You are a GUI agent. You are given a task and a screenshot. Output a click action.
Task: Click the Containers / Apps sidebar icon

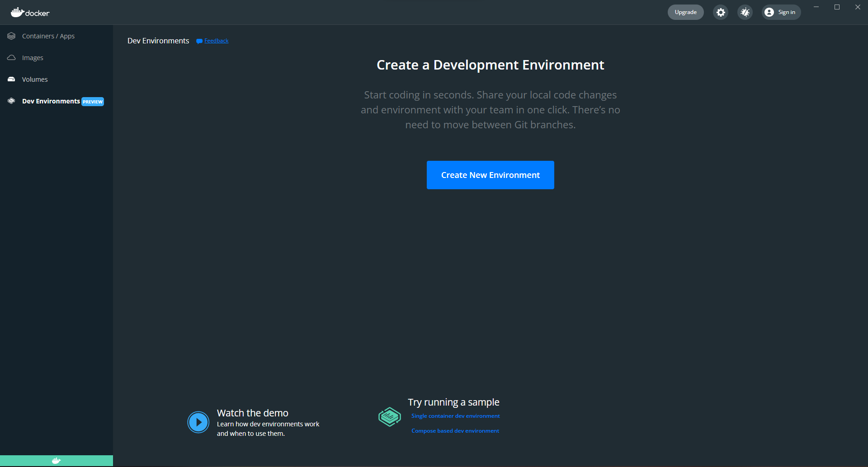tap(12, 36)
